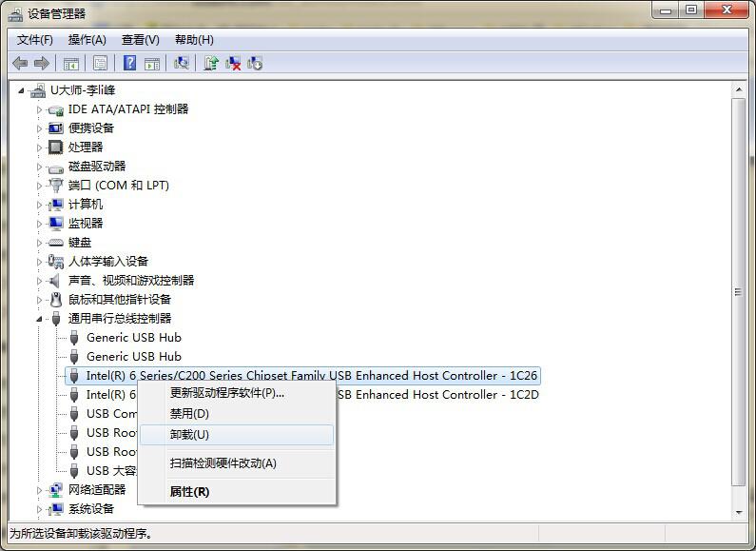756x551 pixels.
Task: Click the Back arrow in toolbar
Action: click(x=20, y=63)
